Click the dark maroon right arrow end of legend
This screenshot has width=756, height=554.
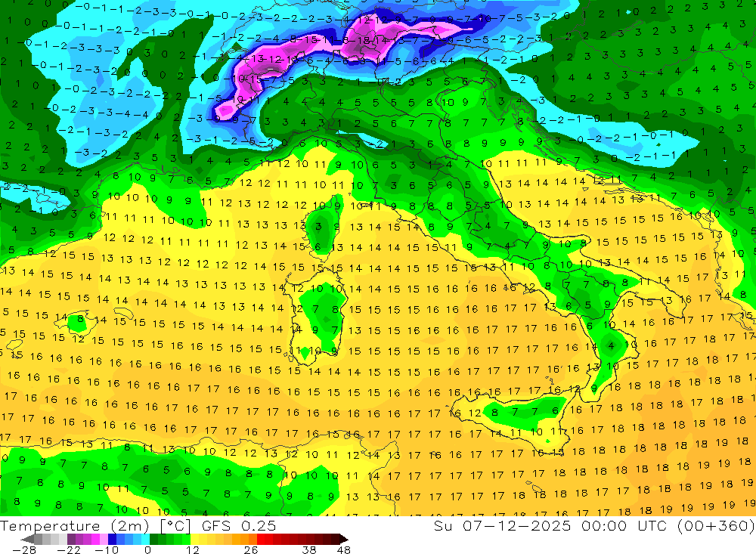tap(342, 539)
